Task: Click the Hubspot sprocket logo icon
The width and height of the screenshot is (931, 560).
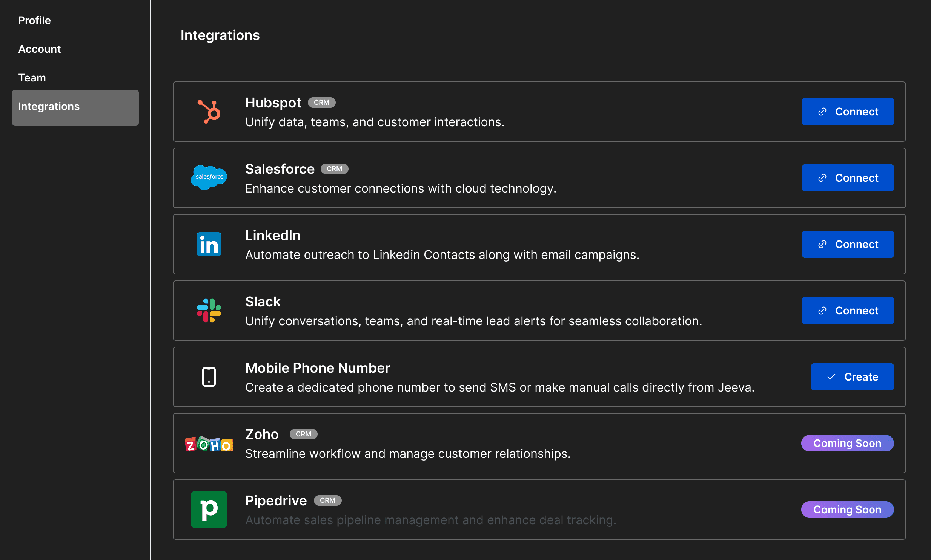Action: 209,112
